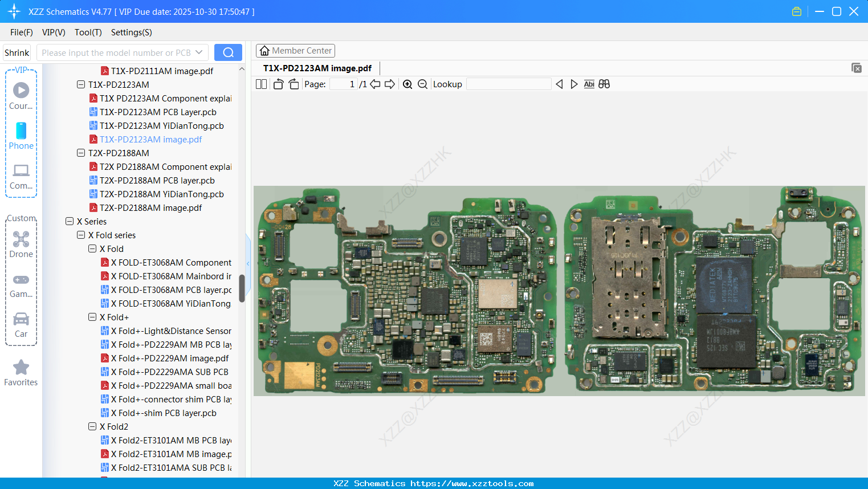Go to next page arrow

coord(390,84)
